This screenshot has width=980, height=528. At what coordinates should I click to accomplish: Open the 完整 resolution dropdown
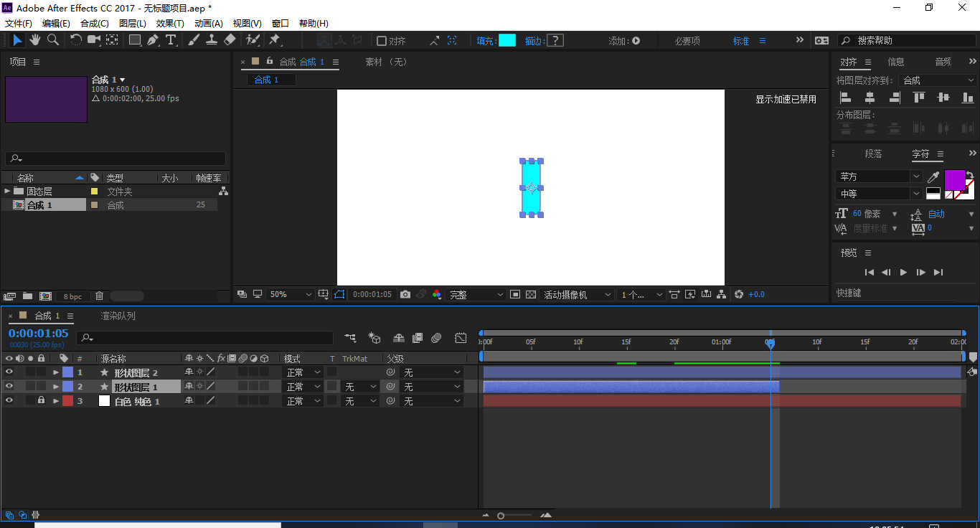point(477,294)
